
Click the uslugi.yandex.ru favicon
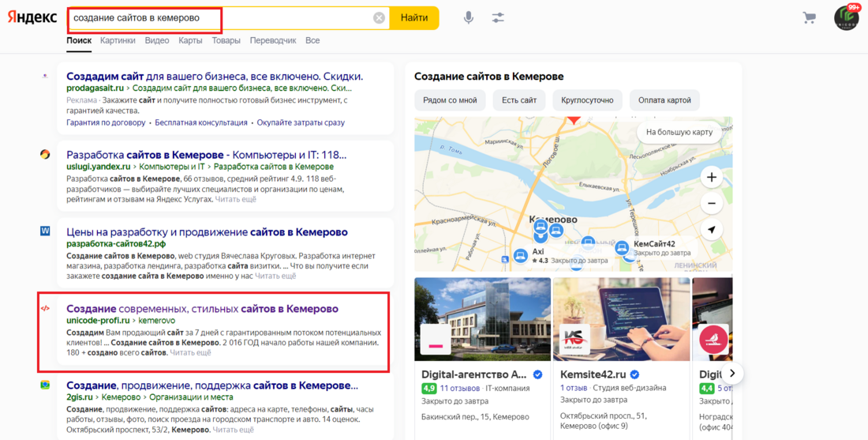tap(45, 154)
